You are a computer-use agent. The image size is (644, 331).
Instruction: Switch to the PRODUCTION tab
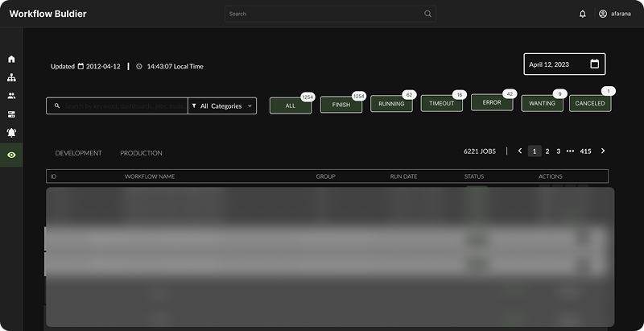click(x=142, y=153)
